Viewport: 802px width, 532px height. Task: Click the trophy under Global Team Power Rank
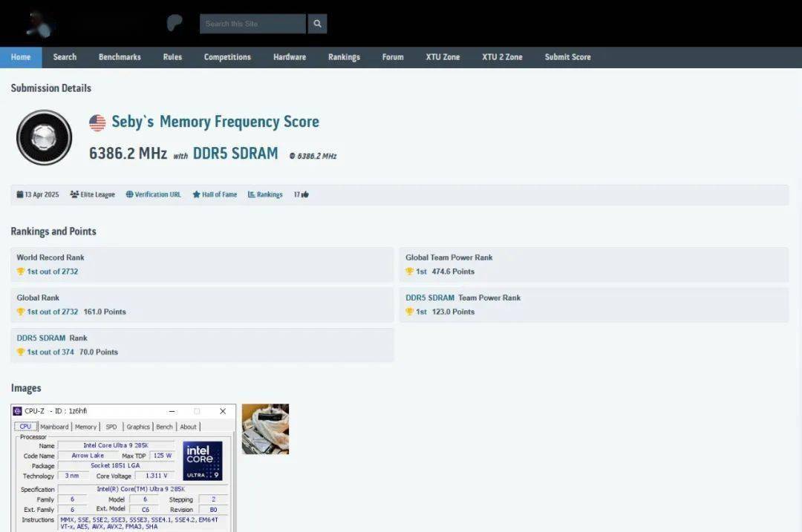click(x=409, y=272)
